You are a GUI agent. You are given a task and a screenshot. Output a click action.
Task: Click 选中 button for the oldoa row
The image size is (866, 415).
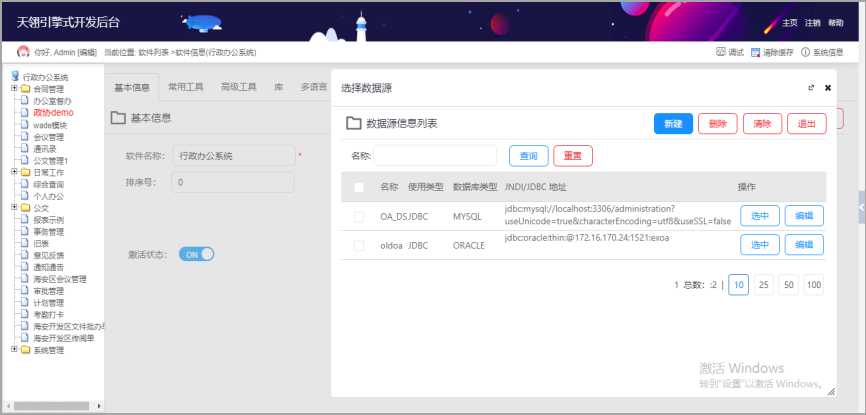[759, 245]
